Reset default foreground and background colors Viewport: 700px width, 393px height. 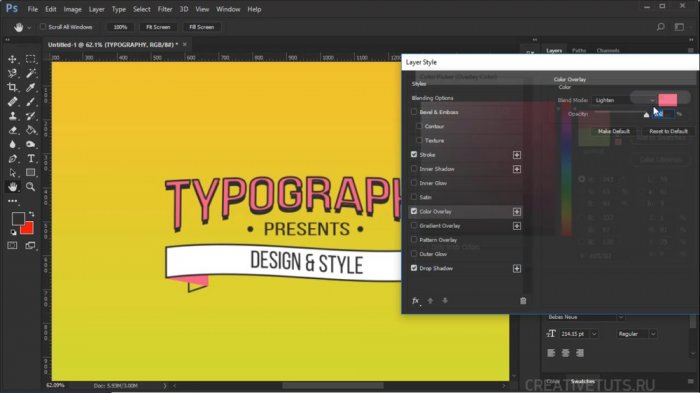pyautogui.click(x=13, y=232)
